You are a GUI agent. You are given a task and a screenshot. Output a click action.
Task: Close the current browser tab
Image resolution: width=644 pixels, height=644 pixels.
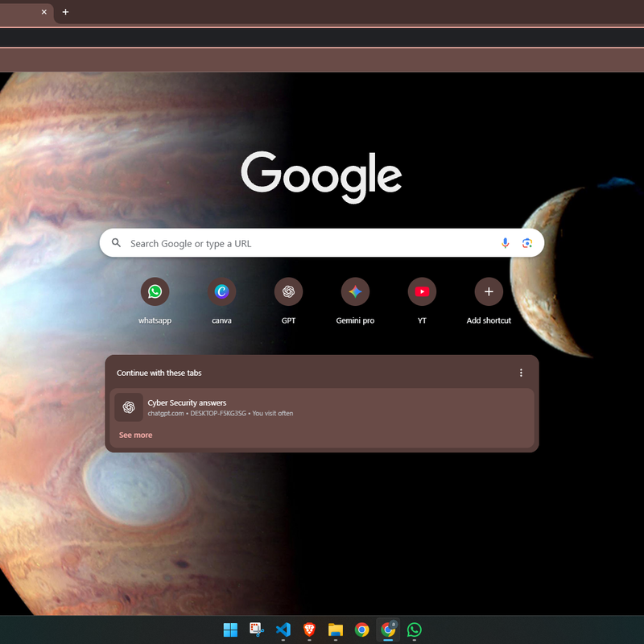pyautogui.click(x=44, y=12)
